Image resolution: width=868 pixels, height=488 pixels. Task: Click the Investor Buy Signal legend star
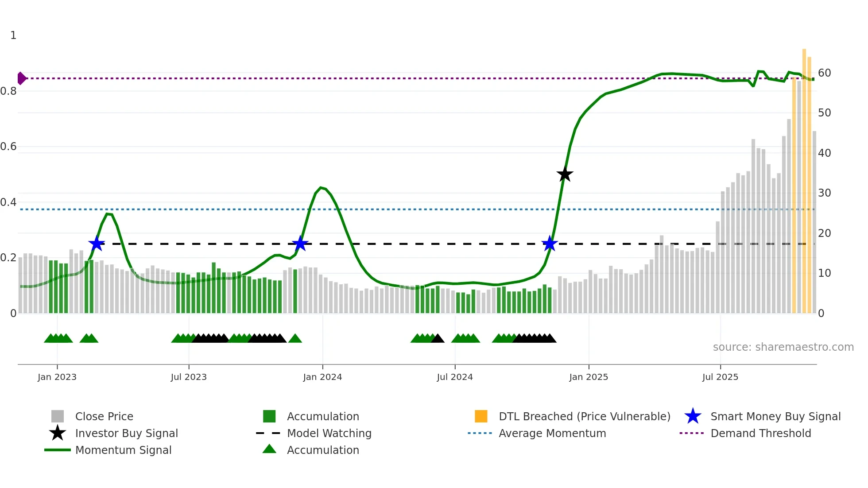coord(58,433)
